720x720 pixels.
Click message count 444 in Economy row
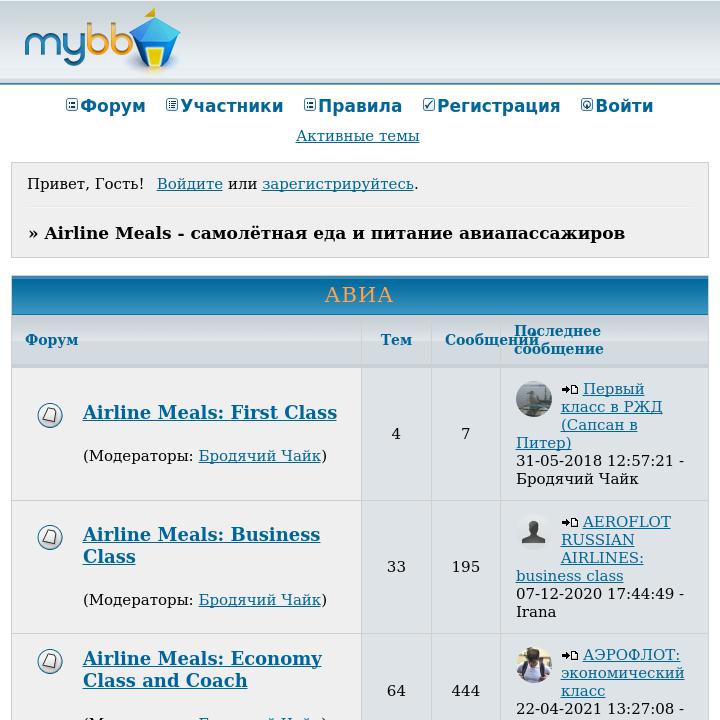[x=466, y=691]
